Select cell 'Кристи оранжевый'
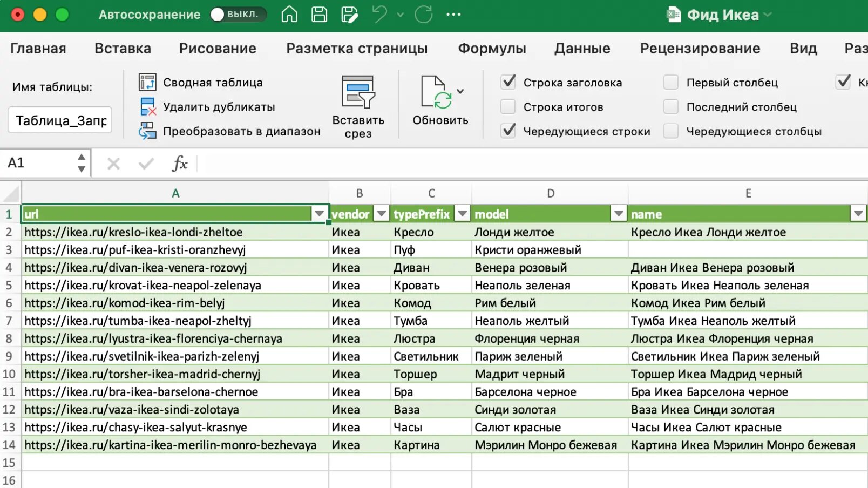The height and width of the screenshot is (488, 868). 550,250
